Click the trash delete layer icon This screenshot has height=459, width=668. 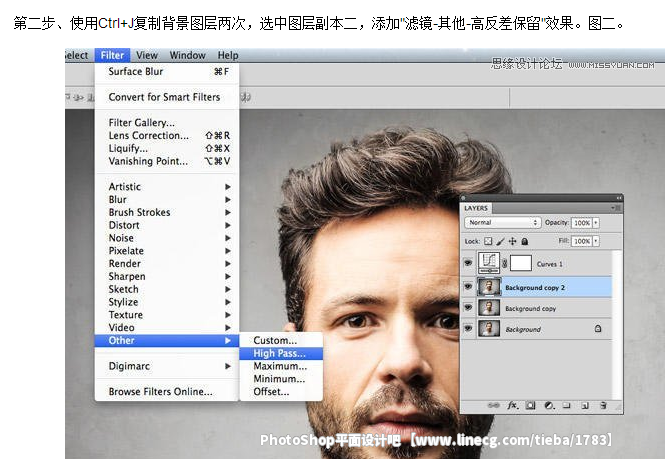[x=603, y=405]
